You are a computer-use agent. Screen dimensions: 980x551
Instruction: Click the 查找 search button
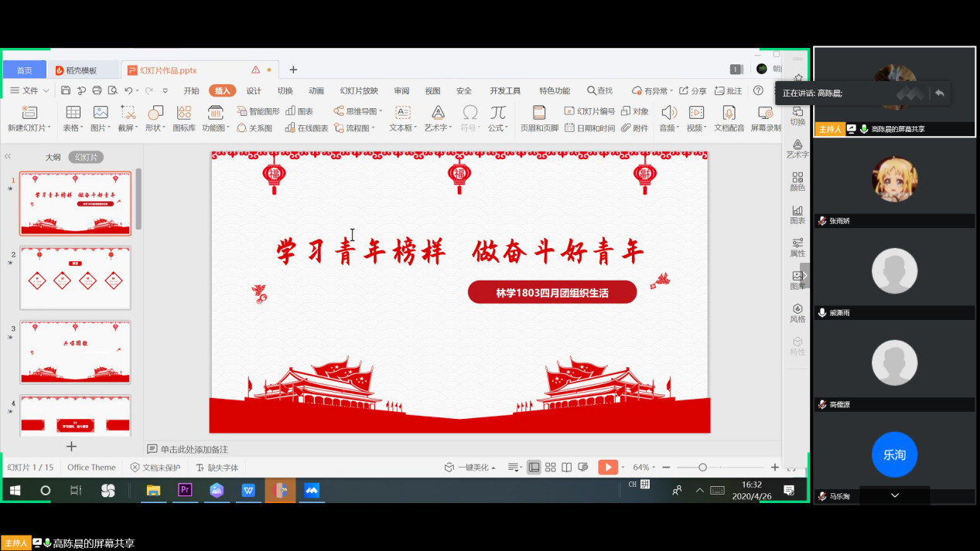pos(599,90)
